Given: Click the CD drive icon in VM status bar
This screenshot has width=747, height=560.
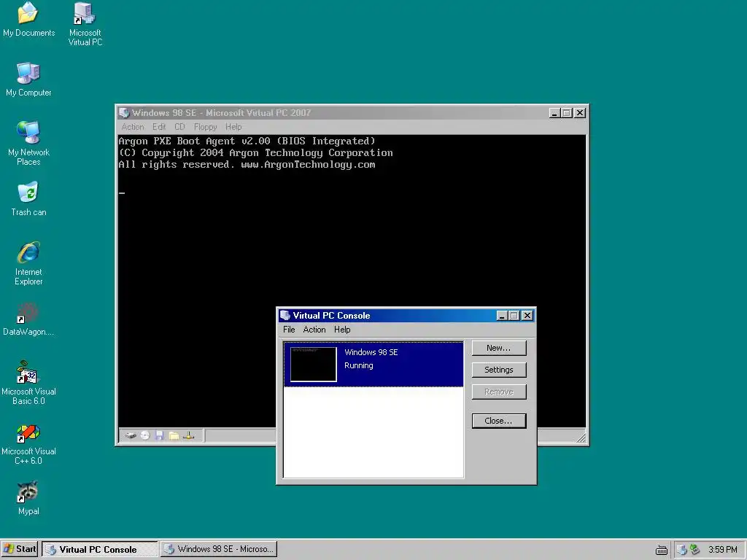Looking at the screenshot, I should point(145,435).
